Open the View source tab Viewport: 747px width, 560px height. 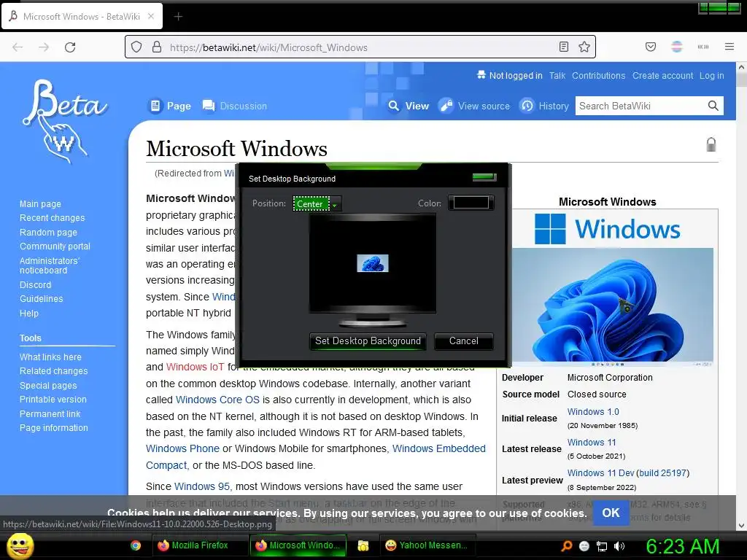point(474,106)
